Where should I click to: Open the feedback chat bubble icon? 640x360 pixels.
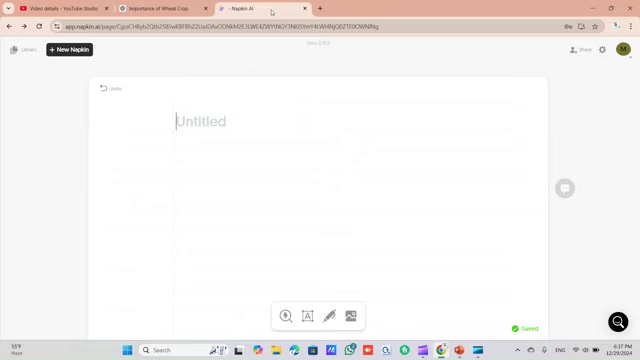point(565,188)
